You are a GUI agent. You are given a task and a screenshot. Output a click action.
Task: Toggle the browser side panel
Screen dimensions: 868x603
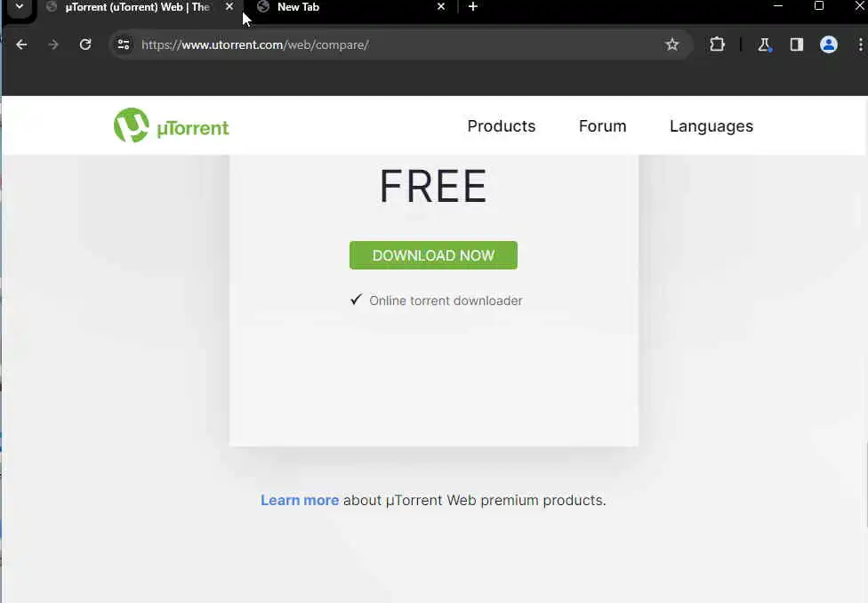[x=797, y=44]
